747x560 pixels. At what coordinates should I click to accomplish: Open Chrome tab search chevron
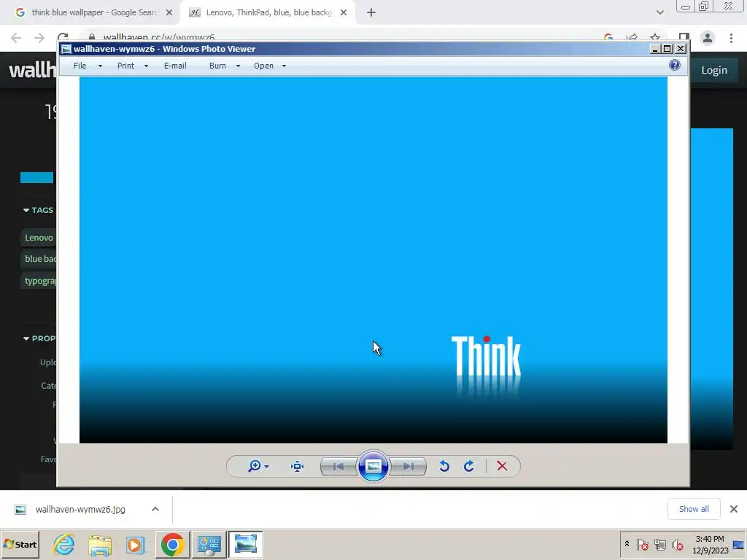click(659, 12)
